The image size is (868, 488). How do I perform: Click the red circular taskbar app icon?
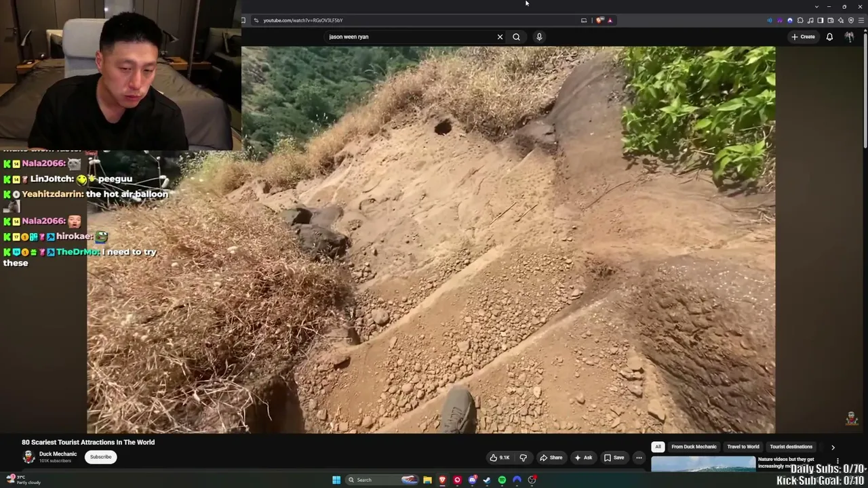pos(457,480)
